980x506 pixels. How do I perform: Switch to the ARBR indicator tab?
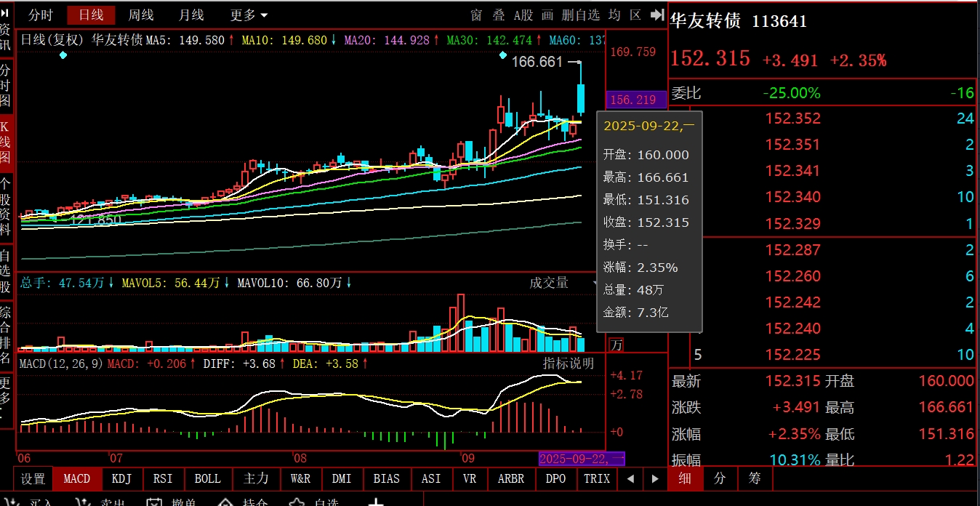click(x=511, y=478)
